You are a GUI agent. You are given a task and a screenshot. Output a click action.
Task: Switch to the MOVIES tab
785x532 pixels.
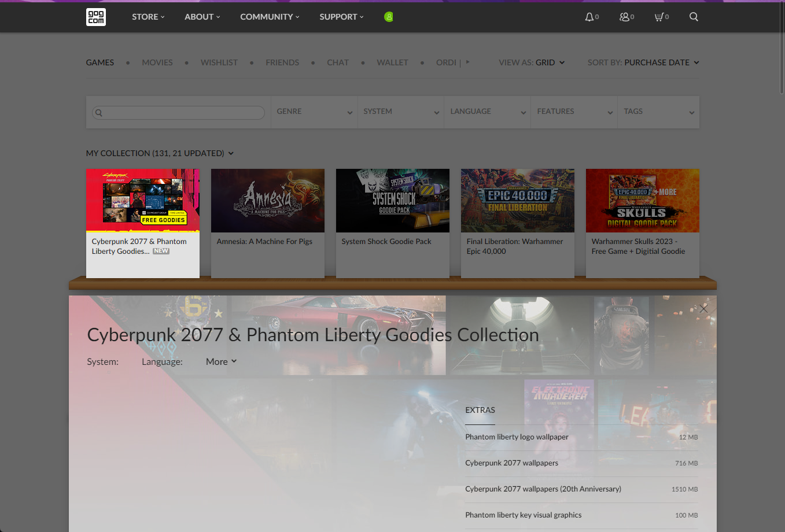pos(157,62)
